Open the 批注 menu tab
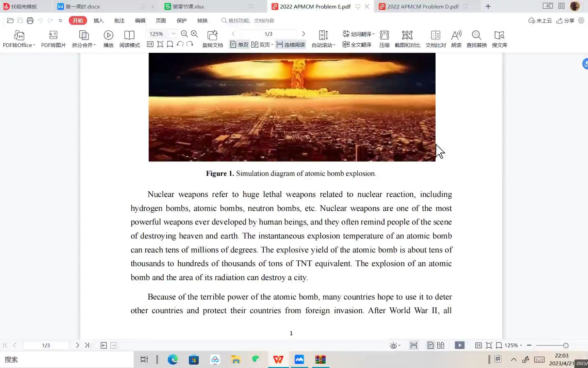588x368 pixels. pyautogui.click(x=119, y=20)
